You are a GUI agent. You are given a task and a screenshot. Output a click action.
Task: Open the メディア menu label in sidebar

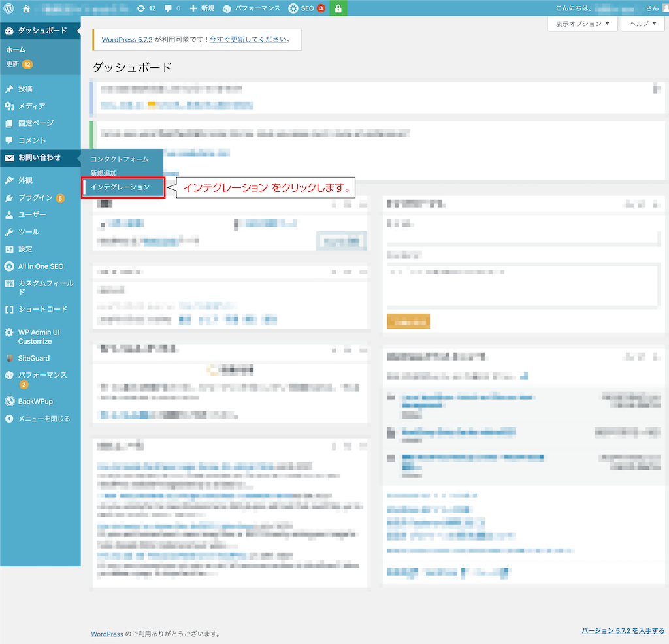pyautogui.click(x=31, y=106)
